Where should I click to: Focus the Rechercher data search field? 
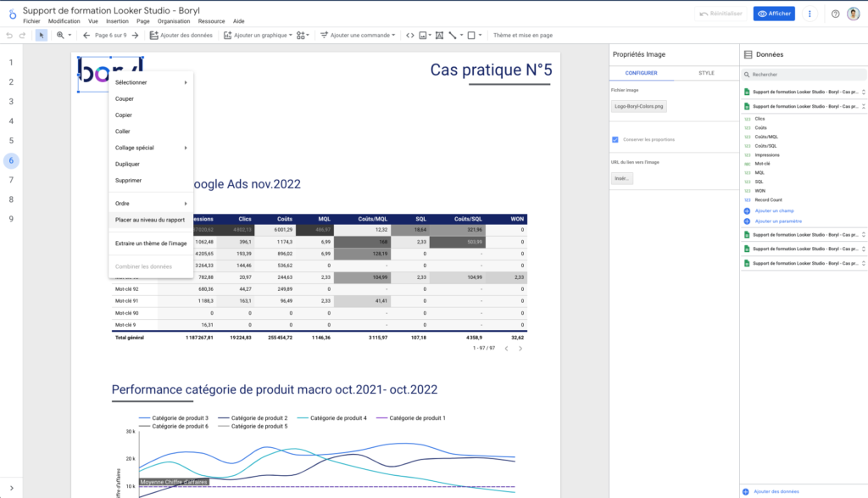click(x=804, y=74)
